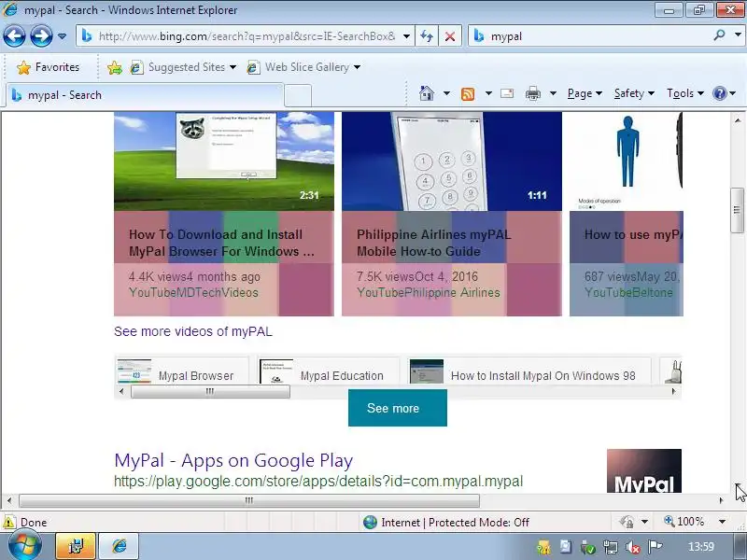
Task: Click the Print icon
Action: point(532,94)
